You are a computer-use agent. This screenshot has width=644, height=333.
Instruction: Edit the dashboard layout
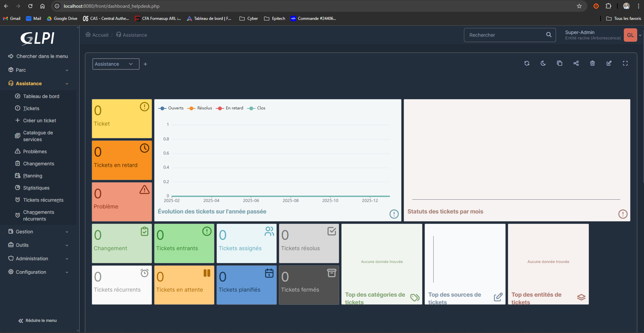(609, 63)
